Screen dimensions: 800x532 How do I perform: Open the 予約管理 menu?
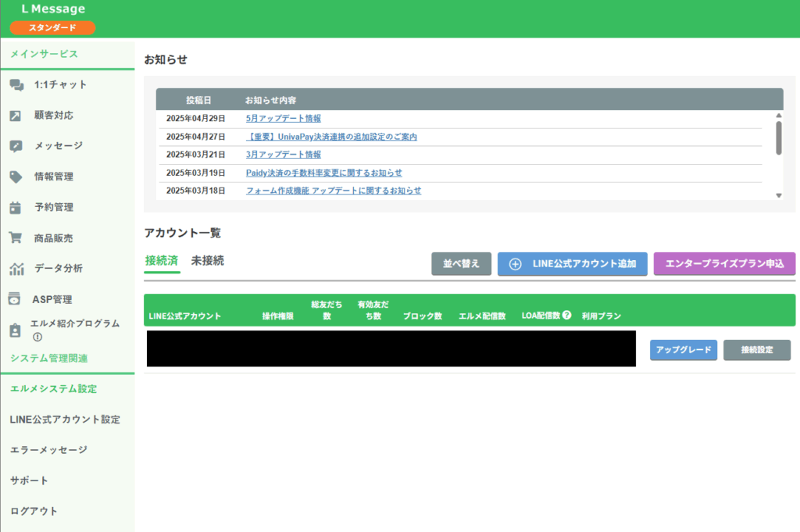pos(54,207)
